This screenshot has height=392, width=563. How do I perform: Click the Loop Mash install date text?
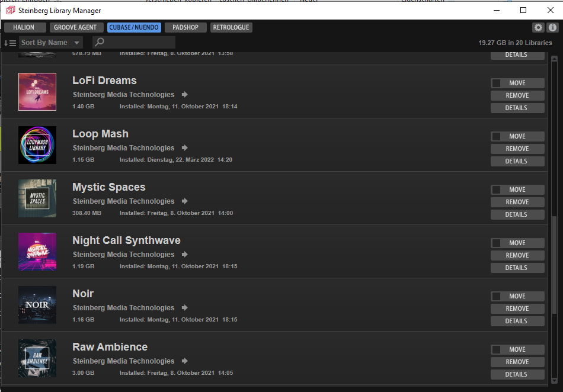[x=176, y=160]
